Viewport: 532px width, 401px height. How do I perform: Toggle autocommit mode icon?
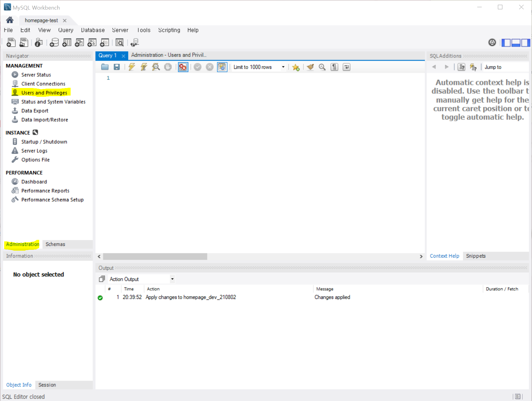[222, 67]
